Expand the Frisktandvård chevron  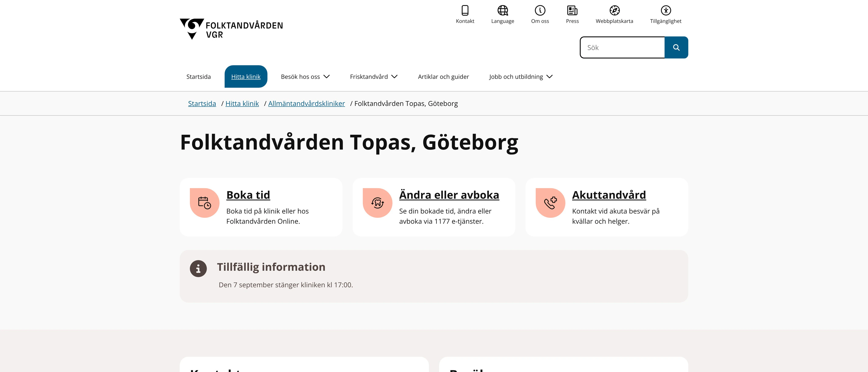(x=395, y=77)
